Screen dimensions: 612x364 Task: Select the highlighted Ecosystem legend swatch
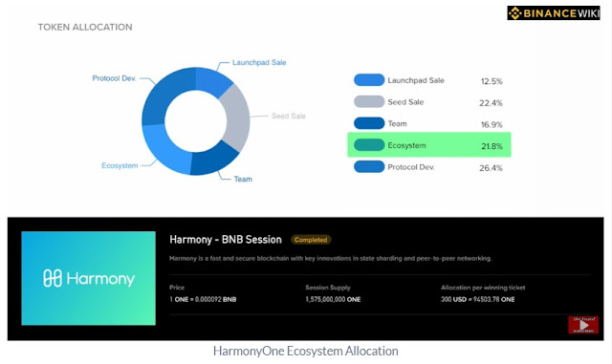369,145
